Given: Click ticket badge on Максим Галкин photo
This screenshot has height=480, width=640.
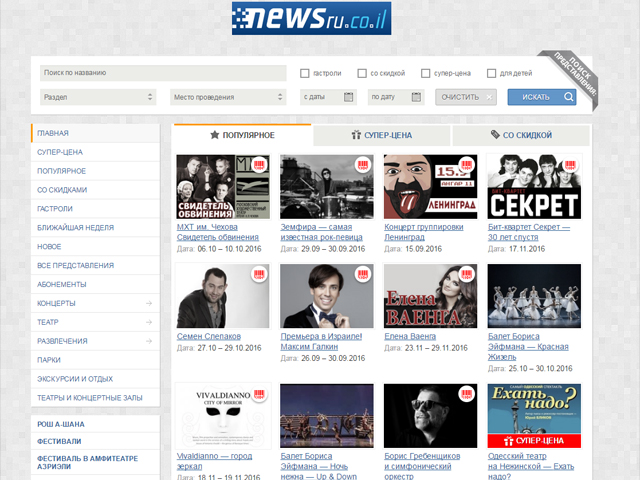Looking at the screenshot, I should tap(363, 274).
